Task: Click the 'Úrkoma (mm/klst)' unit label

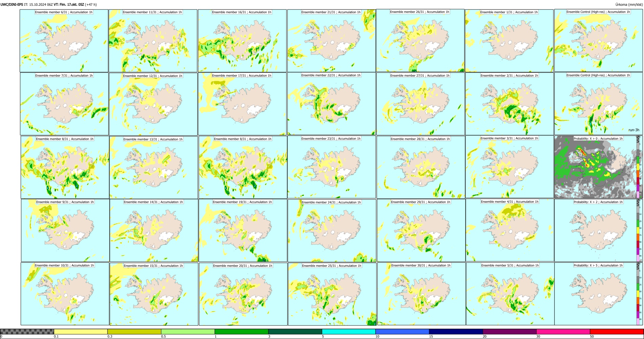Action: click(629, 4)
